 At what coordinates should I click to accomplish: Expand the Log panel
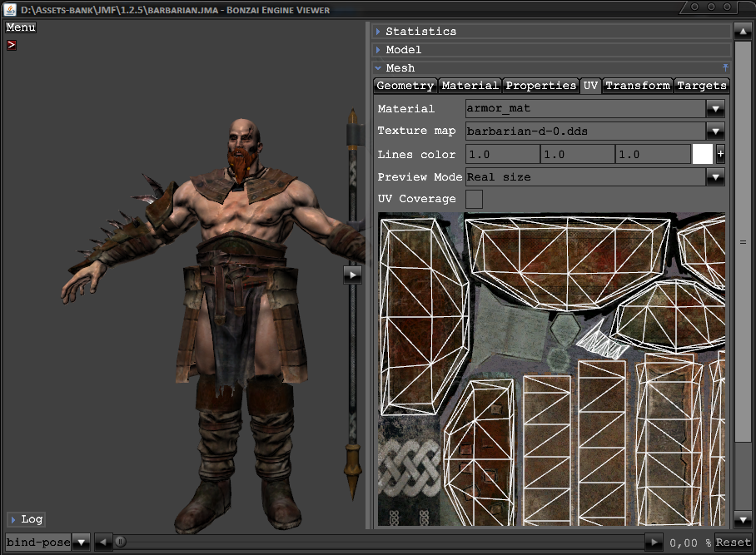pyautogui.click(x=26, y=519)
